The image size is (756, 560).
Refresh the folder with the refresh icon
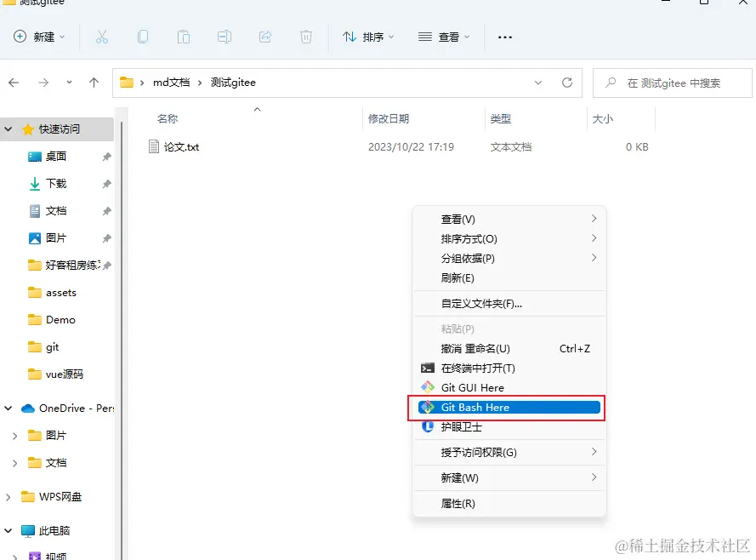567,83
